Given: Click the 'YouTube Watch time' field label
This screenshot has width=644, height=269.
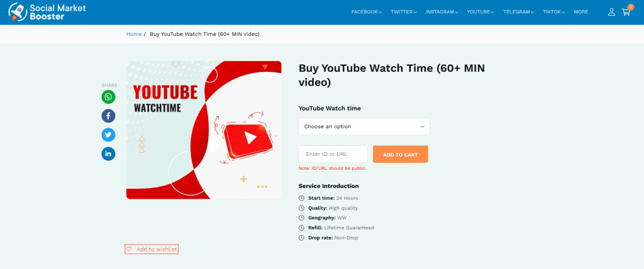Looking at the screenshot, I should click(x=330, y=109).
